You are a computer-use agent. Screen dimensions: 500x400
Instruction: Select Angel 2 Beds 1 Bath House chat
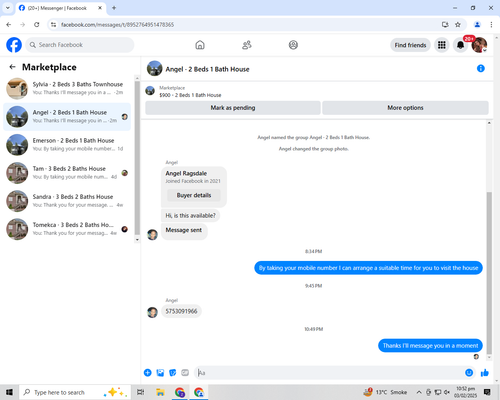67,117
